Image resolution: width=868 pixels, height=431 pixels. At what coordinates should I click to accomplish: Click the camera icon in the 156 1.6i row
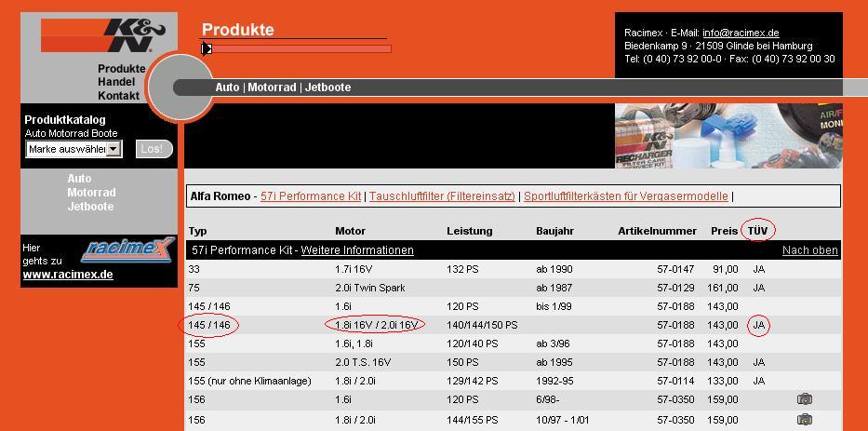(805, 398)
